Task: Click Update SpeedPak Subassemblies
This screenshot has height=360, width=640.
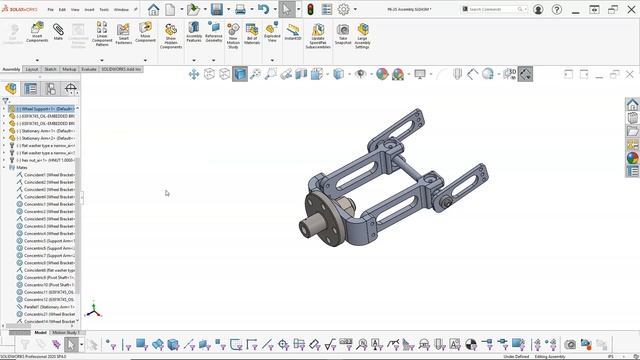Action: 318,36
